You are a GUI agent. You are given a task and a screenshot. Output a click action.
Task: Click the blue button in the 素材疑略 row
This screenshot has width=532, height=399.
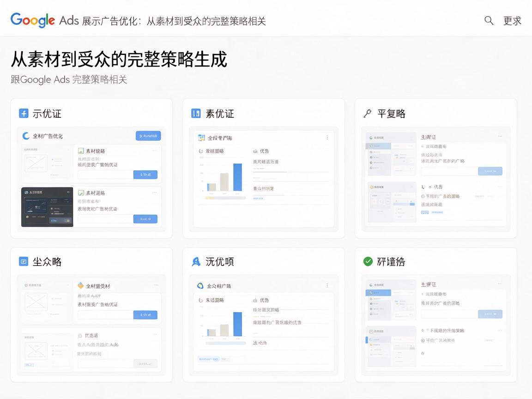click(145, 175)
